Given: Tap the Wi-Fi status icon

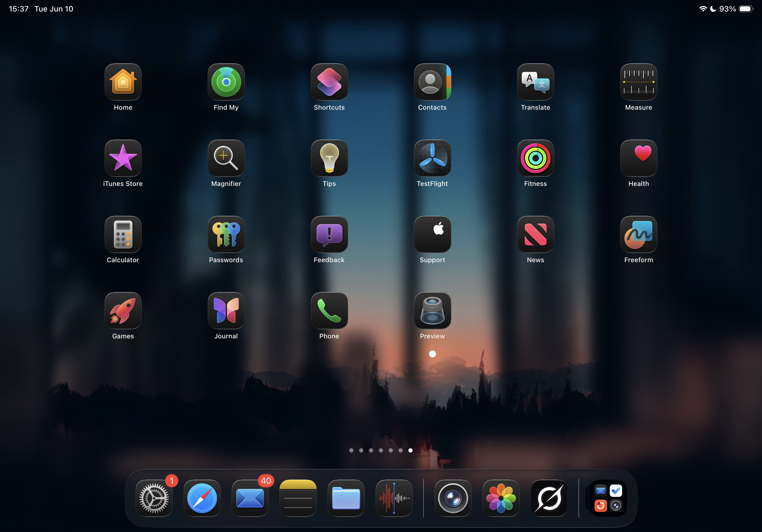Looking at the screenshot, I should [x=703, y=9].
